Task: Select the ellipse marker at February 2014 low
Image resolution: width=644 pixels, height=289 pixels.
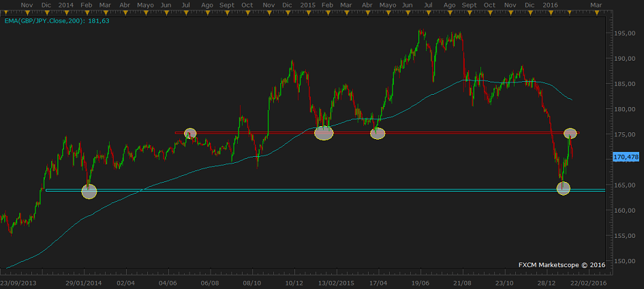Action: pyautogui.click(x=89, y=192)
